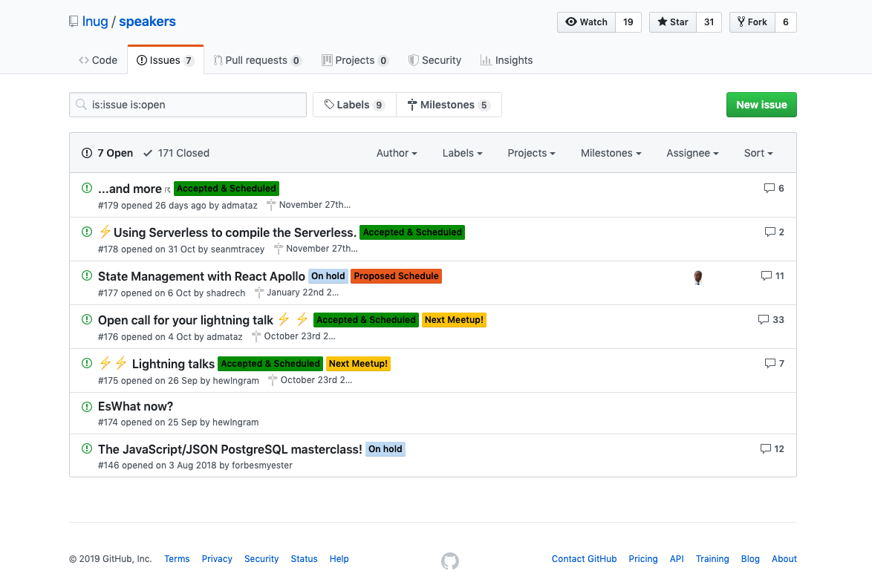The width and height of the screenshot is (872, 588).
Task: Click the search magnifier icon in filter box
Action: tap(81, 105)
